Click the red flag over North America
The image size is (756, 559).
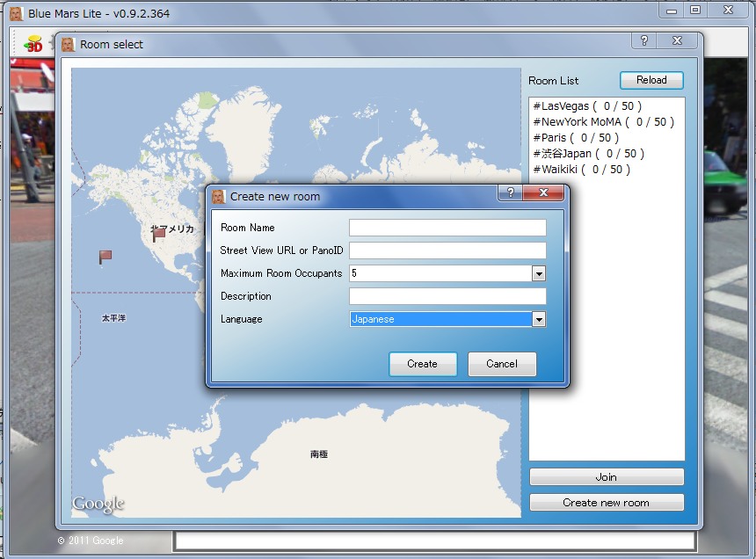(x=159, y=235)
